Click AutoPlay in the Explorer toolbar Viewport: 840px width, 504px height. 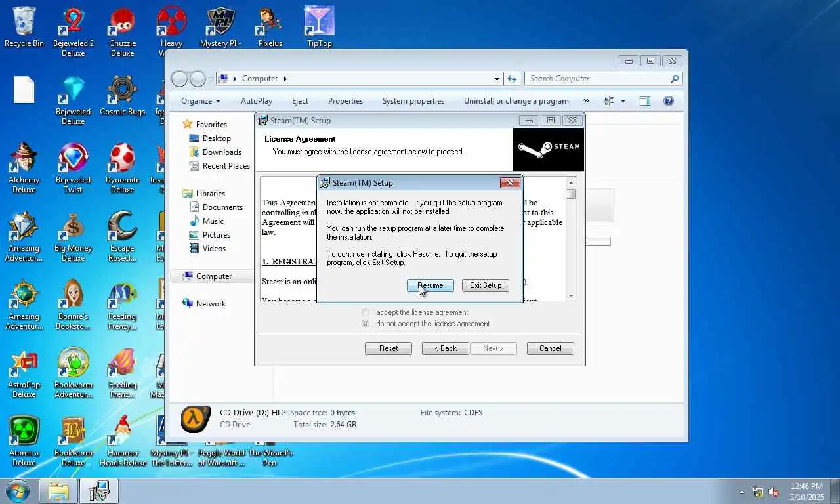click(x=257, y=101)
